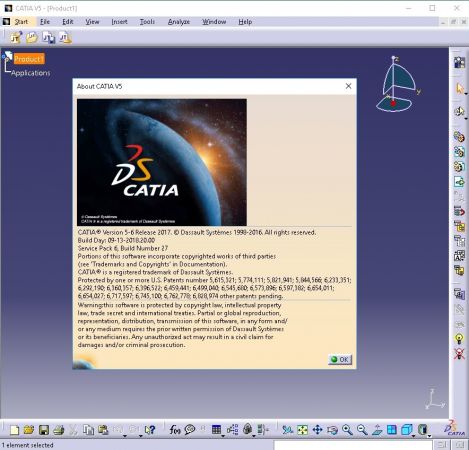Click the Shading view mode icon

pyautogui.click(x=422, y=430)
